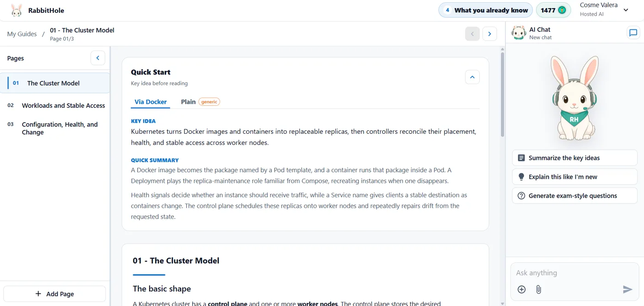Open Workloads and Stable Access page
644x306 pixels.
55,105
